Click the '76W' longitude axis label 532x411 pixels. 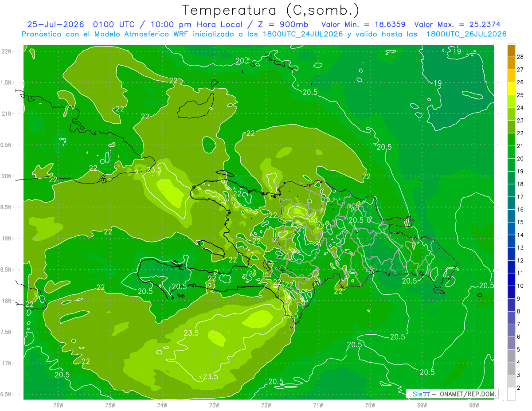pos(58,405)
